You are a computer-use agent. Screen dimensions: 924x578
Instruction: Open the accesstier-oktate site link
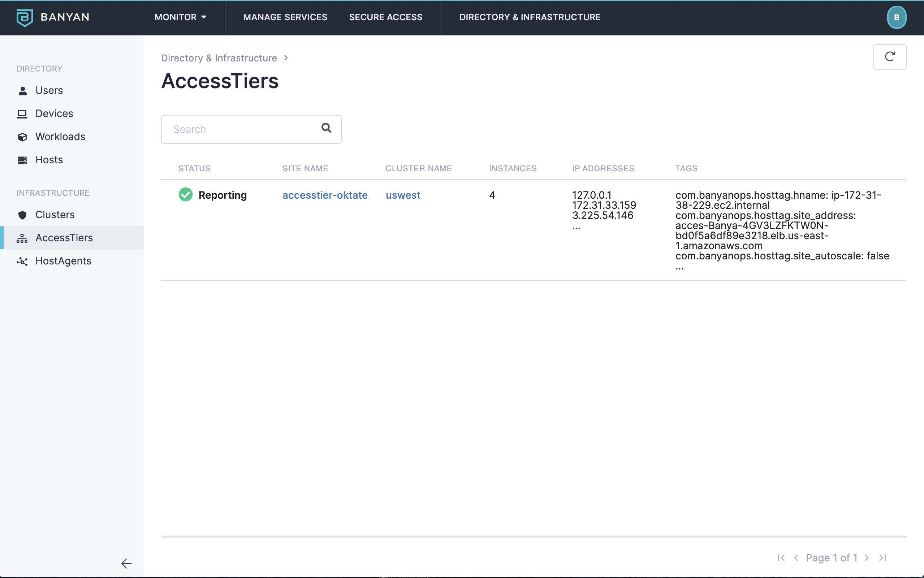pyautogui.click(x=325, y=195)
